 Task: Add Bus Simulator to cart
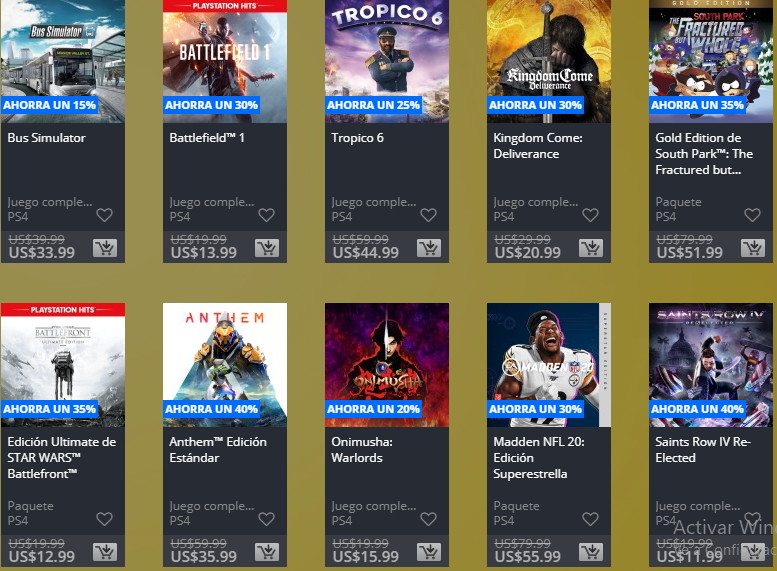tap(105, 248)
